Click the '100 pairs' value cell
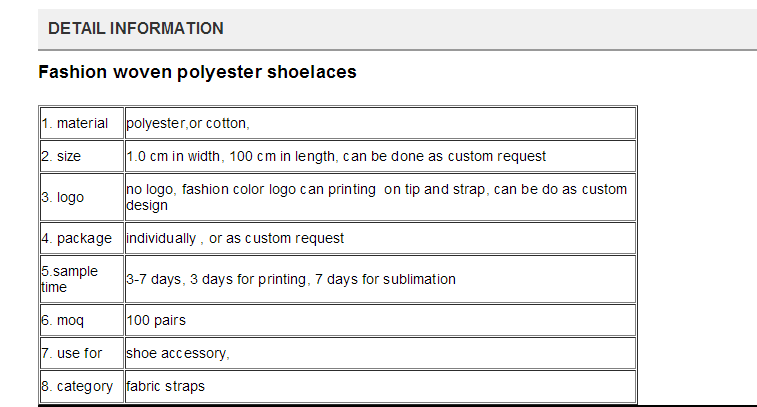 coord(380,321)
